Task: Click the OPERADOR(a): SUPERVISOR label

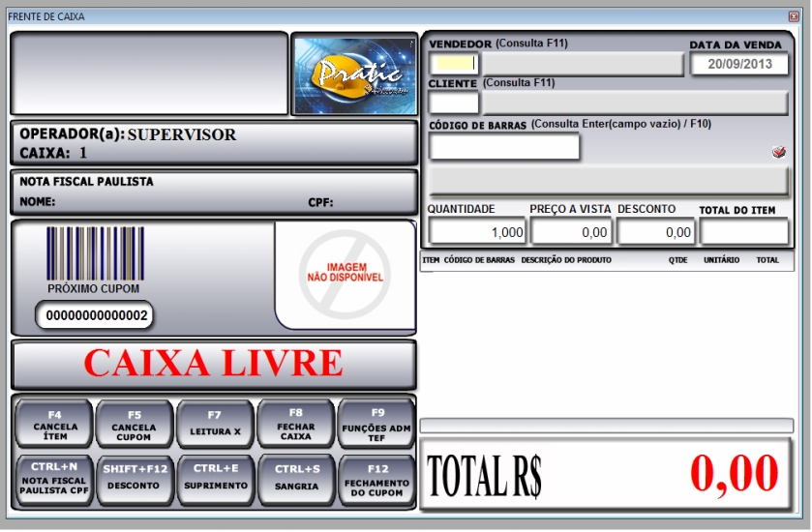Action: [x=128, y=134]
